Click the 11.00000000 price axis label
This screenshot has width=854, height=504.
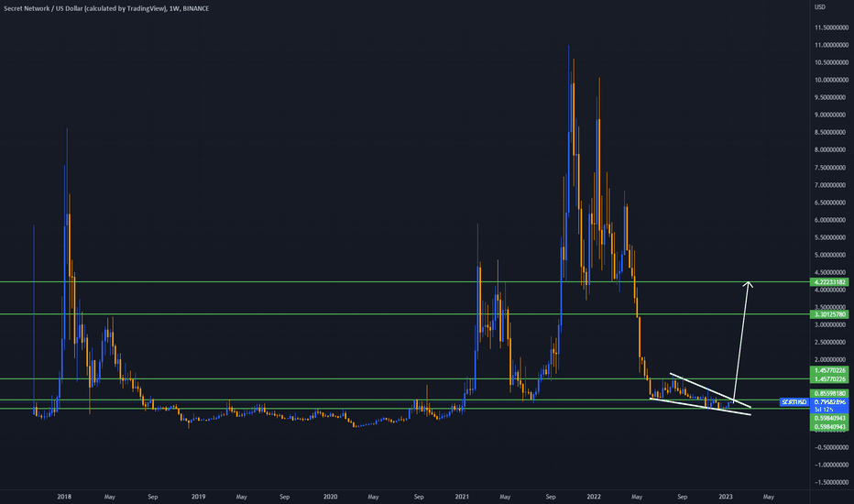(831, 45)
